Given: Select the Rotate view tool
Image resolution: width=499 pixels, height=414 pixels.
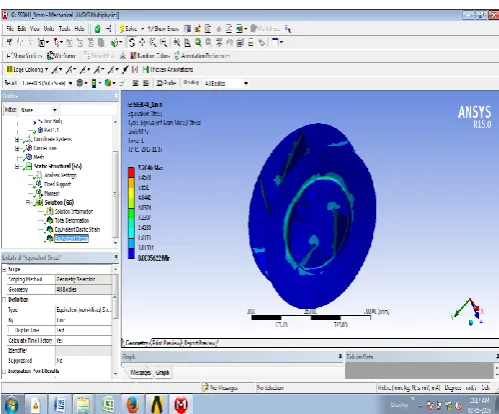Looking at the screenshot, I should tap(132, 42).
